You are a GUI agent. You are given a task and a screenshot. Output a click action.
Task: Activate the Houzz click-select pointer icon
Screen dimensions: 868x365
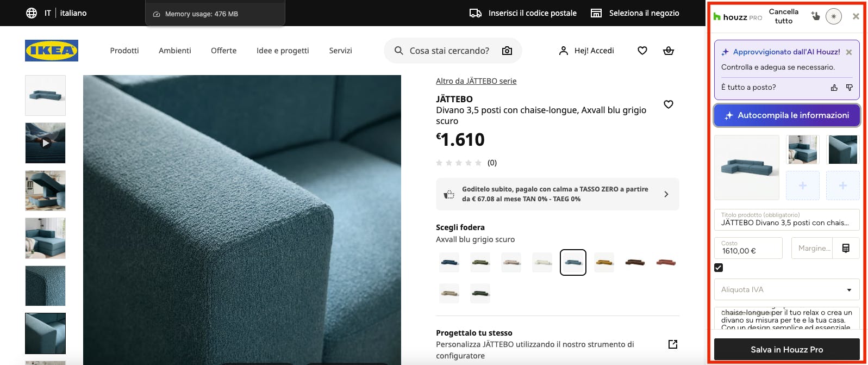815,16
